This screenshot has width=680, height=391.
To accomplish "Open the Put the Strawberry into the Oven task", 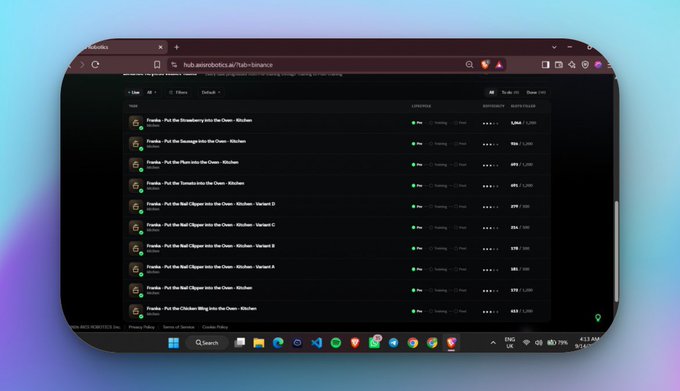I will tap(199, 120).
